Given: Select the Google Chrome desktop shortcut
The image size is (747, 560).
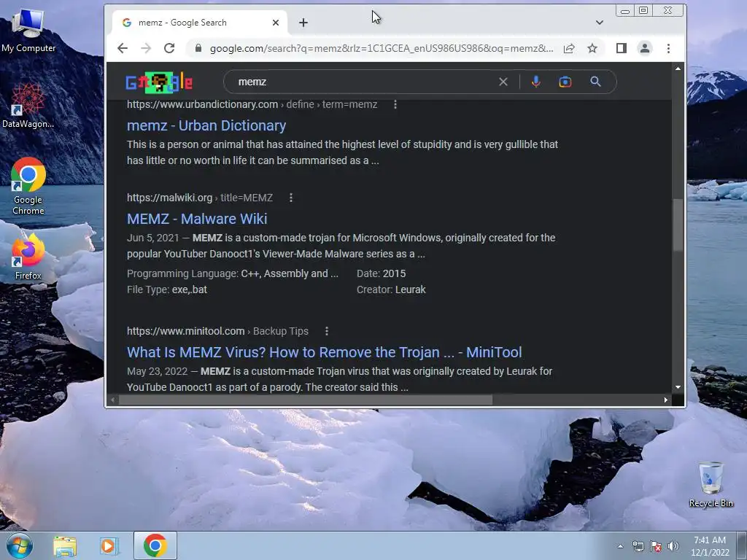Looking at the screenshot, I should point(28,186).
